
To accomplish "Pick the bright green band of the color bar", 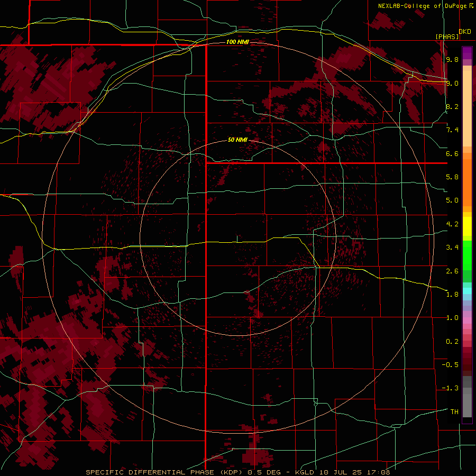I will pyautogui.click(x=467, y=255).
